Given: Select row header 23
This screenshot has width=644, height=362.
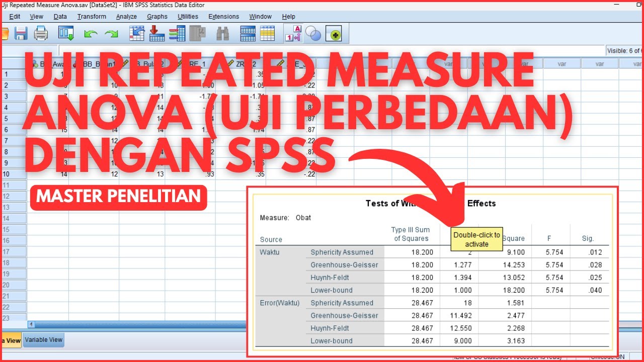Looking at the screenshot, I should pos(14,317).
